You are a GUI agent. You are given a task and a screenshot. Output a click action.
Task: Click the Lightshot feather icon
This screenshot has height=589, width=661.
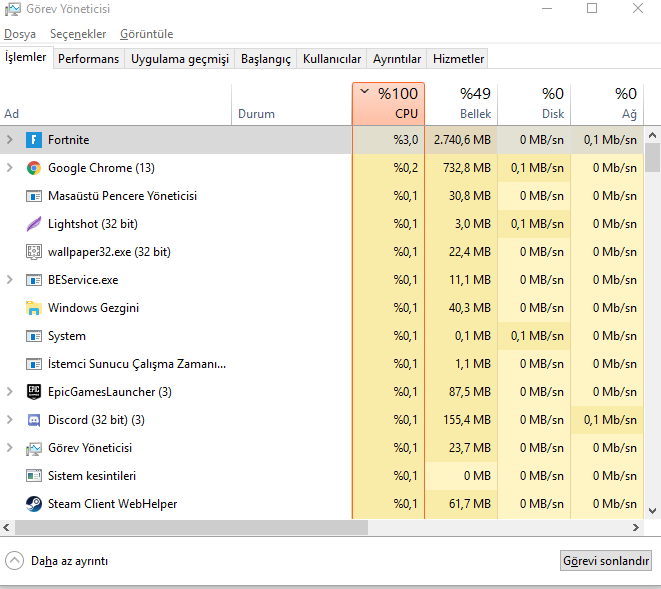(x=34, y=224)
